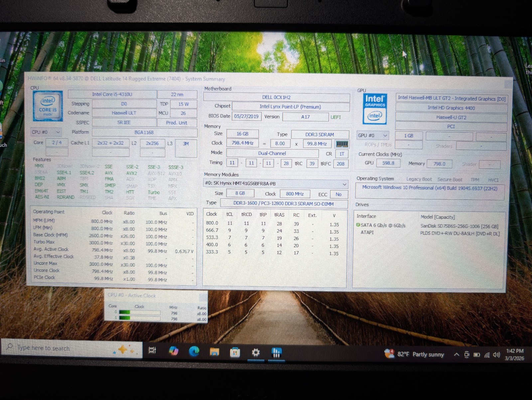
Task: Open Microsoft Edge from the taskbar
Action: coord(194,351)
